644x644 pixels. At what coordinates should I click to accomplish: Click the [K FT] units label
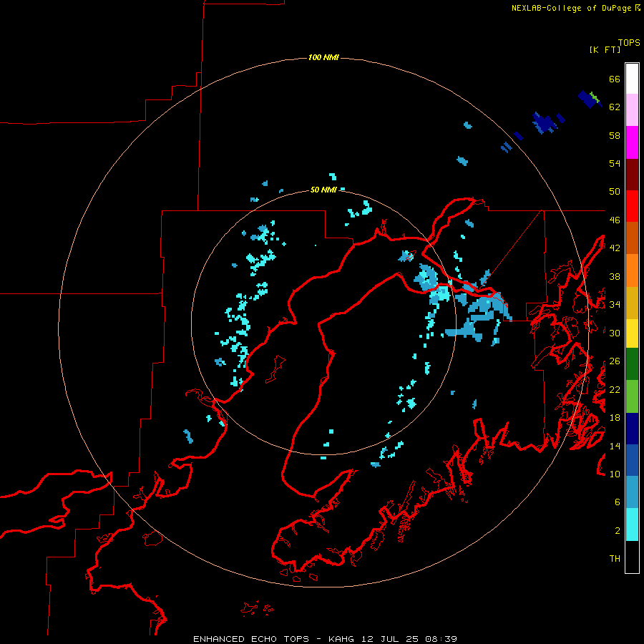point(605,49)
